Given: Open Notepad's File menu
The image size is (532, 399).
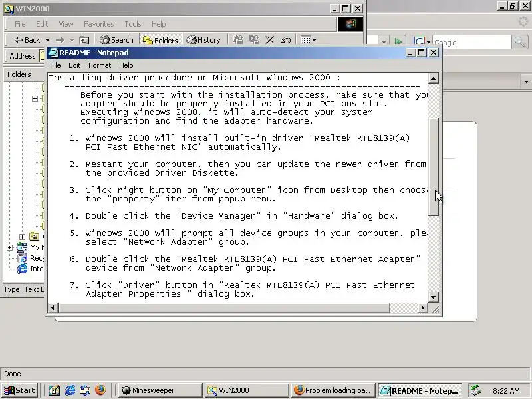Looking at the screenshot, I should [55, 65].
